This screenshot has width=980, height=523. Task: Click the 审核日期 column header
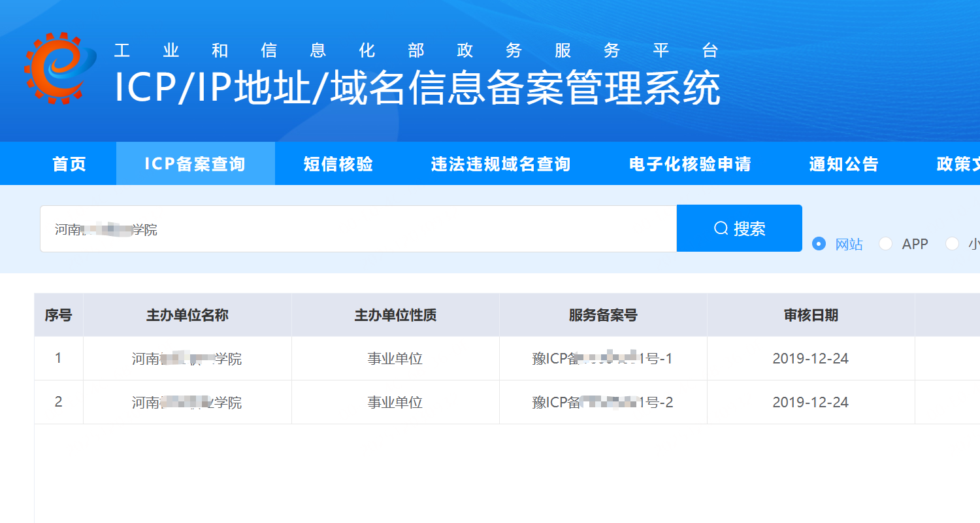[810, 314]
